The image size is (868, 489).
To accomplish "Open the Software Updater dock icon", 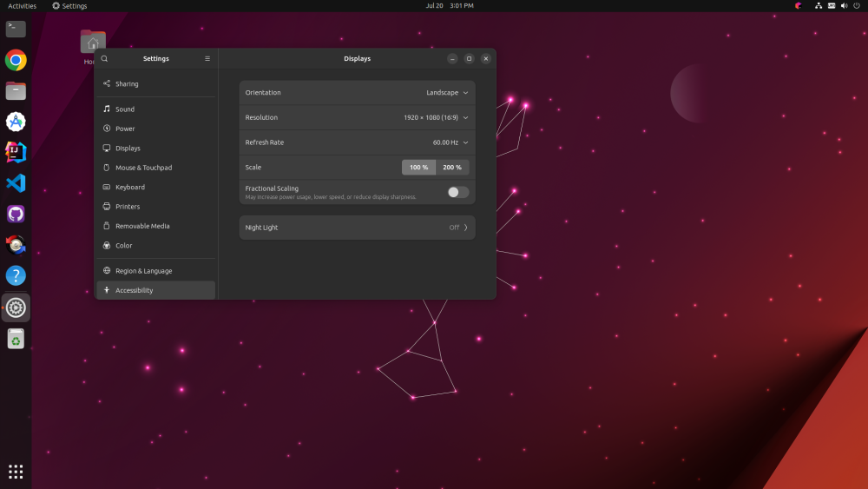I will (16, 244).
